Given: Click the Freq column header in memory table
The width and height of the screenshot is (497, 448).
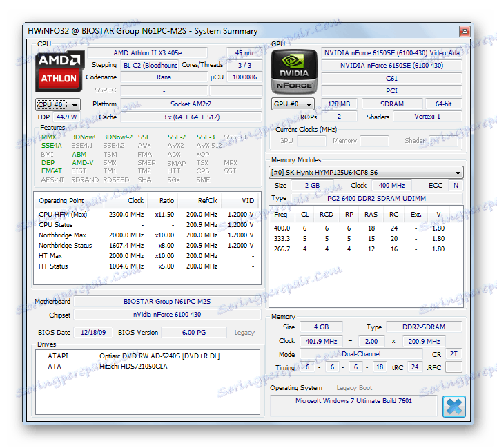Looking at the screenshot, I should pyautogui.click(x=281, y=215).
